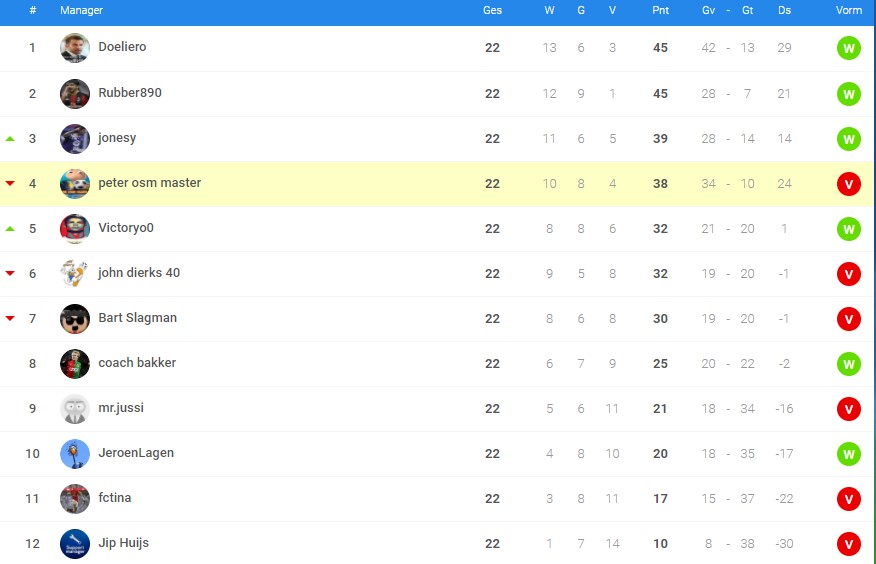Screen dimensions: 876x564
Task: Open coach bakker's name link
Action: [137, 363]
